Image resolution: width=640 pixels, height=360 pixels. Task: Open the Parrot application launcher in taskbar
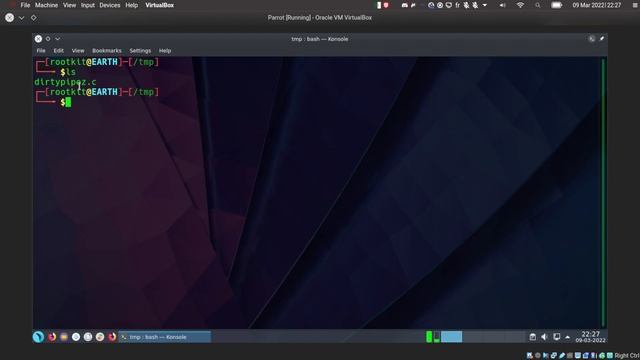pos(38,337)
